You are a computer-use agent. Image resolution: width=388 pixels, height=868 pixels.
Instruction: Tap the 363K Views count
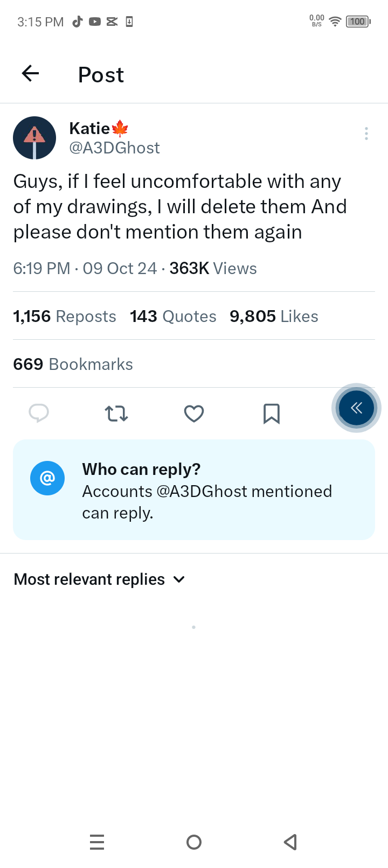tap(213, 268)
